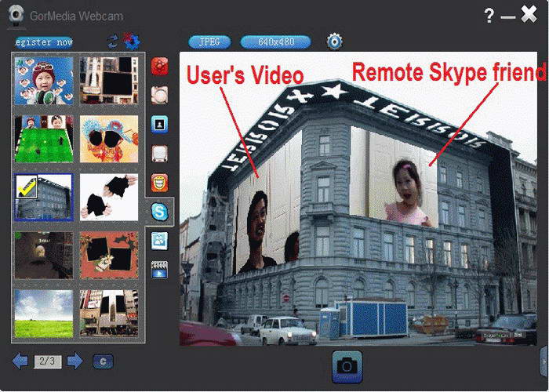
Task: Select the checked building billboard effect thumbnail
Action: point(44,197)
